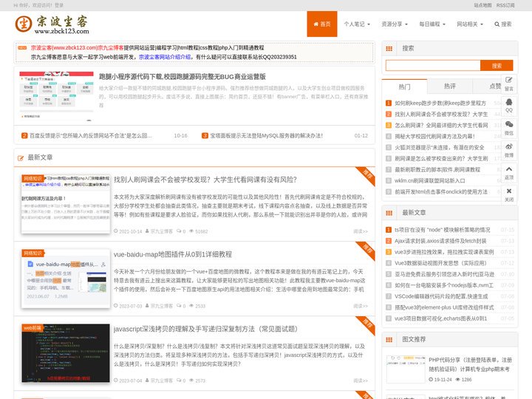Click 阅读>> for the javascript深浅拷贝 article

point(361,381)
